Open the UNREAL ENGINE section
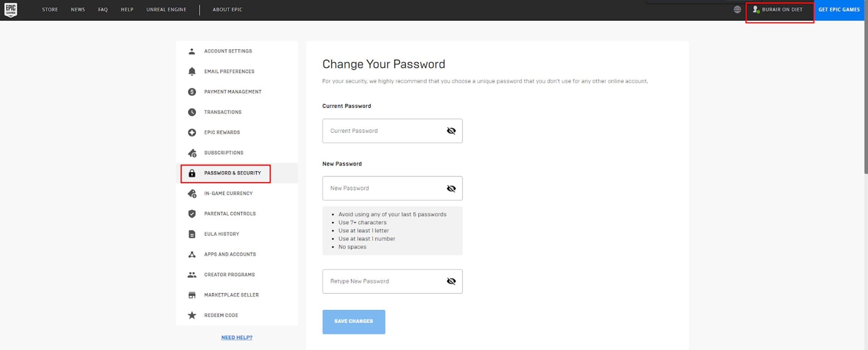The width and height of the screenshot is (868, 350). (x=166, y=10)
